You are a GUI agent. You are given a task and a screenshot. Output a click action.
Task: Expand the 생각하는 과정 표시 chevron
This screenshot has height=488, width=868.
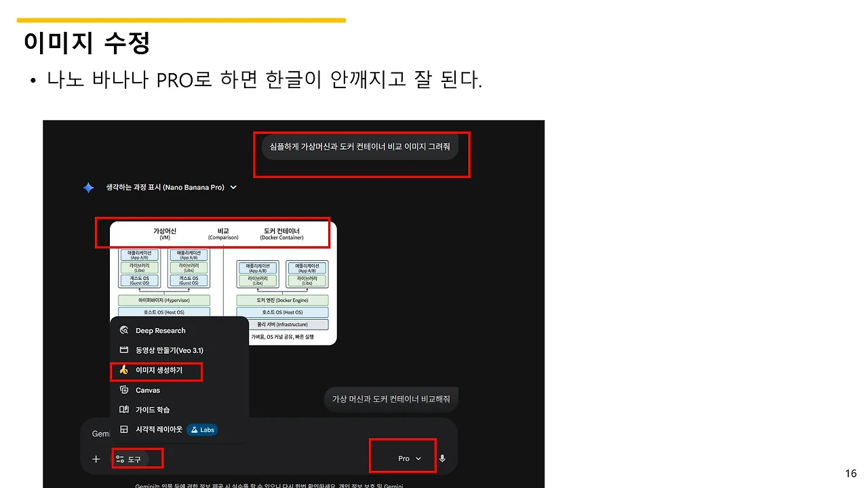[x=233, y=188]
